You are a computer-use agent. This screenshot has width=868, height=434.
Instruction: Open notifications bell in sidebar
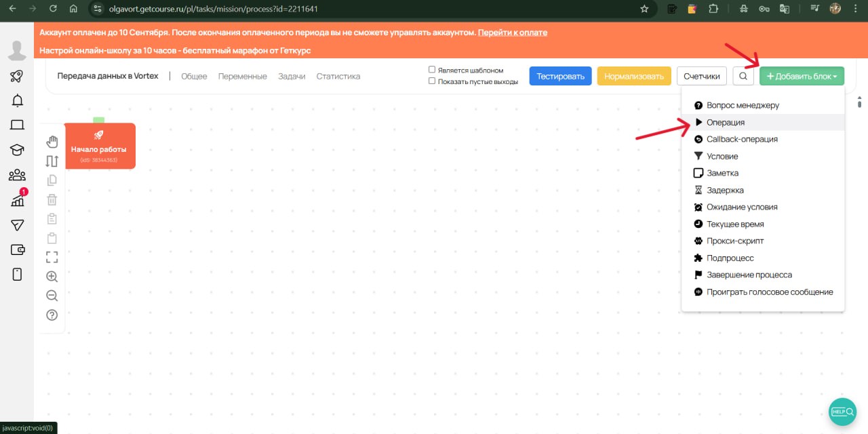pyautogui.click(x=17, y=101)
